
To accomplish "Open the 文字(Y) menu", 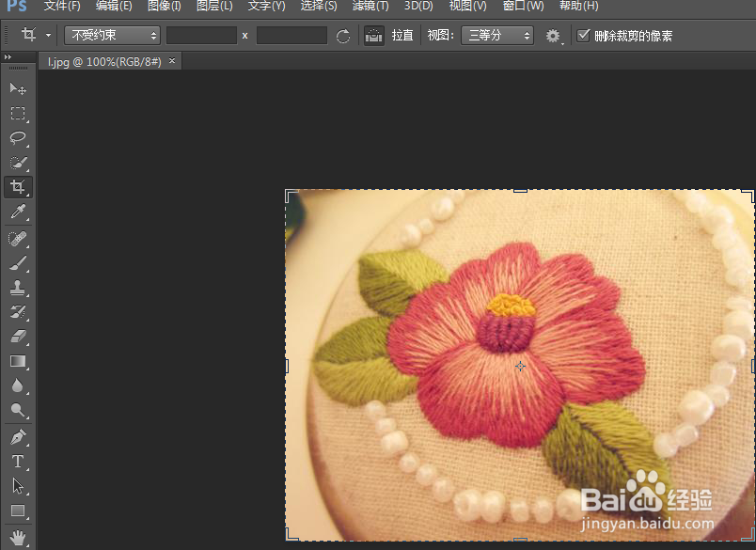I will click(x=267, y=6).
